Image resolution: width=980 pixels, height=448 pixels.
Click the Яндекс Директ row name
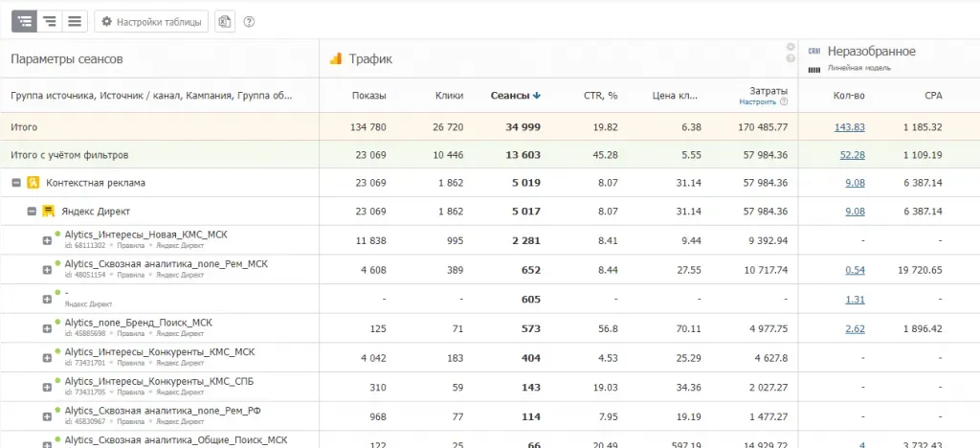[96, 212]
